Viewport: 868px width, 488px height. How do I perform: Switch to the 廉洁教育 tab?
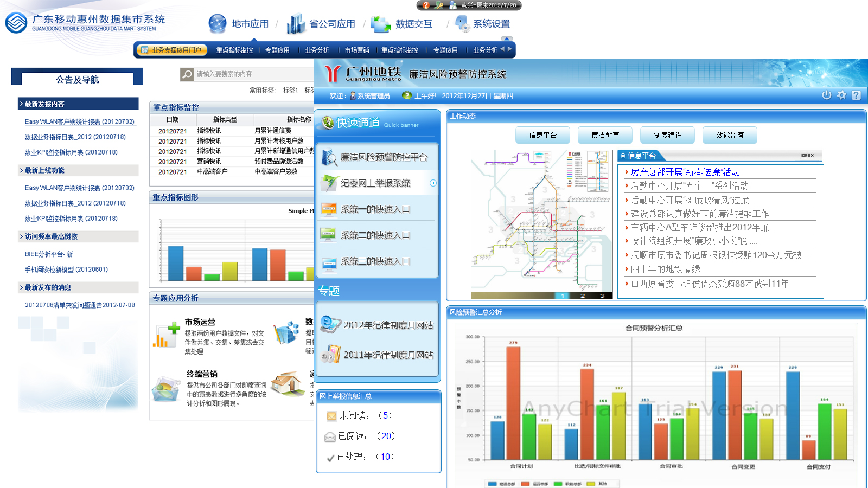[605, 135]
